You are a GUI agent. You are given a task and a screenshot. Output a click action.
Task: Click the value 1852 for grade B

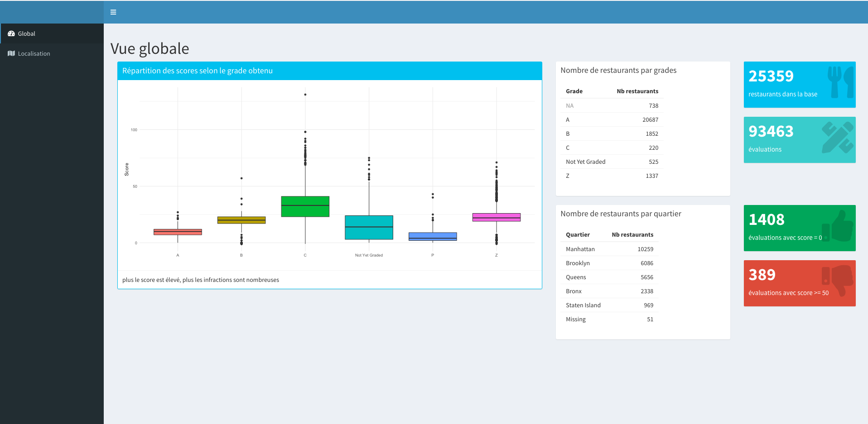point(652,133)
